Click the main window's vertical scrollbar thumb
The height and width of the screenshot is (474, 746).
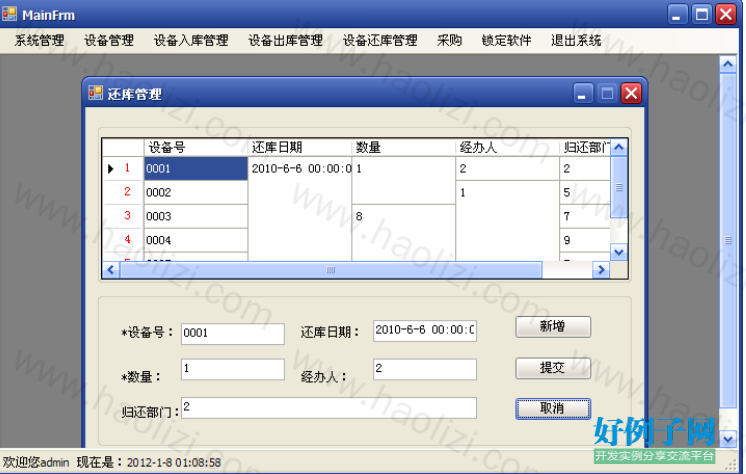point(728,240)
